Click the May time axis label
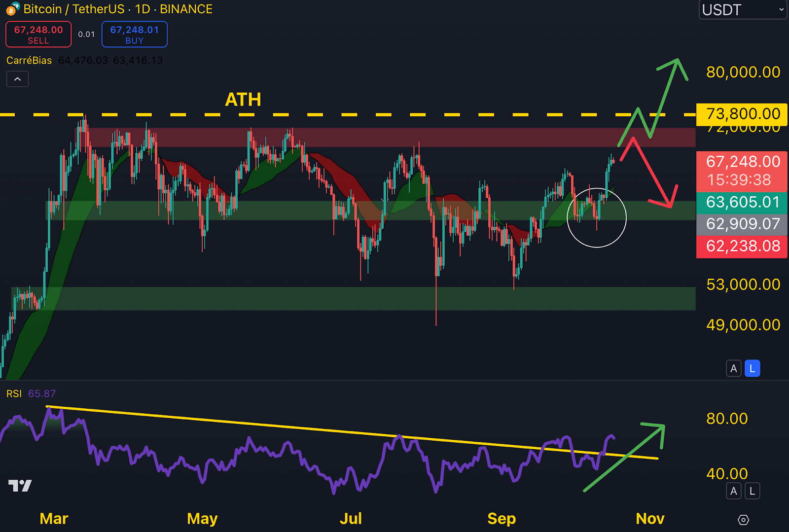This screenshot has height=532, width=789. pos(202,519)
